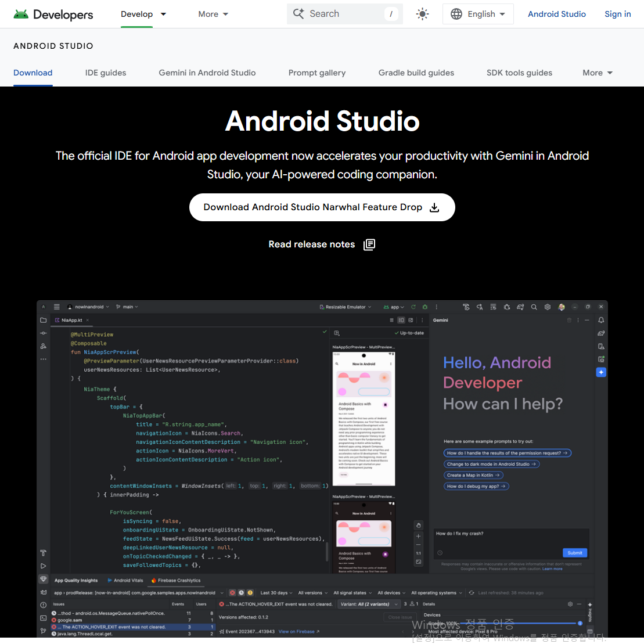Viewport: 644px width, 644px height.
Task: Switch editor to Split view mode icon
Action: [401, 320]
